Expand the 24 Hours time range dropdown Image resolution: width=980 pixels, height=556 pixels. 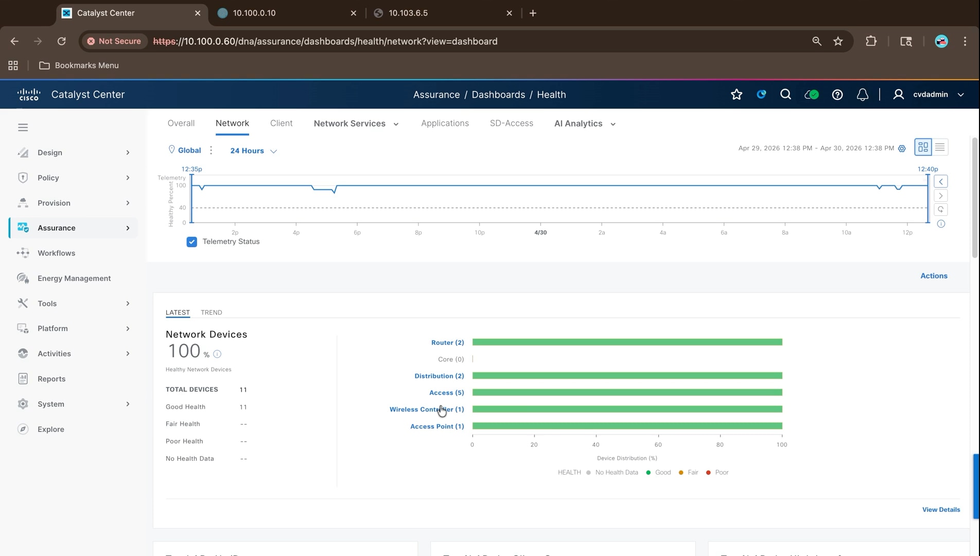tap(253, 151)
